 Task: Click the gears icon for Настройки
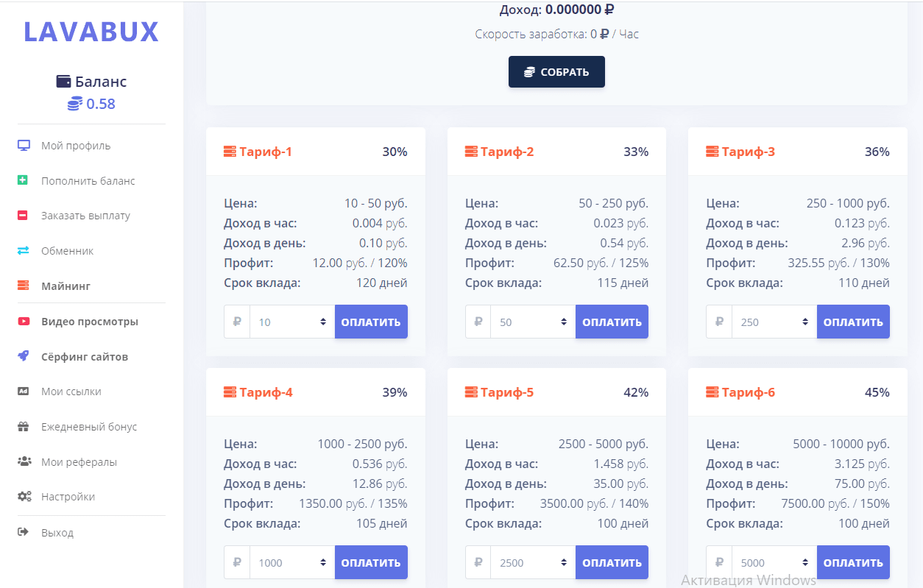coord(24,497)
